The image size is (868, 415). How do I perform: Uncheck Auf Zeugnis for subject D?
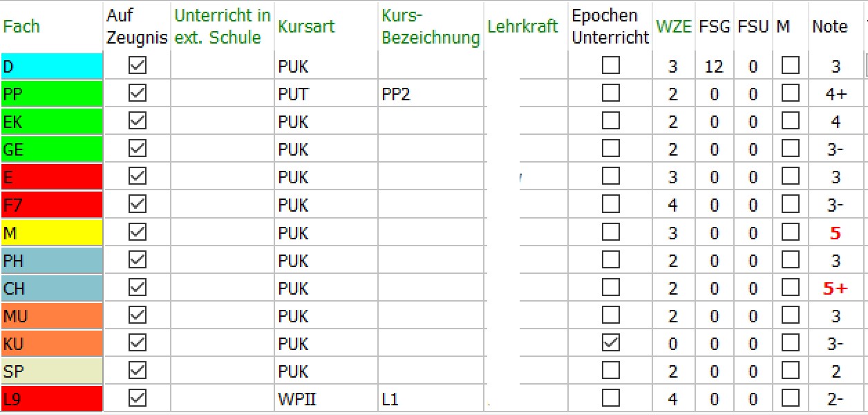138,66
